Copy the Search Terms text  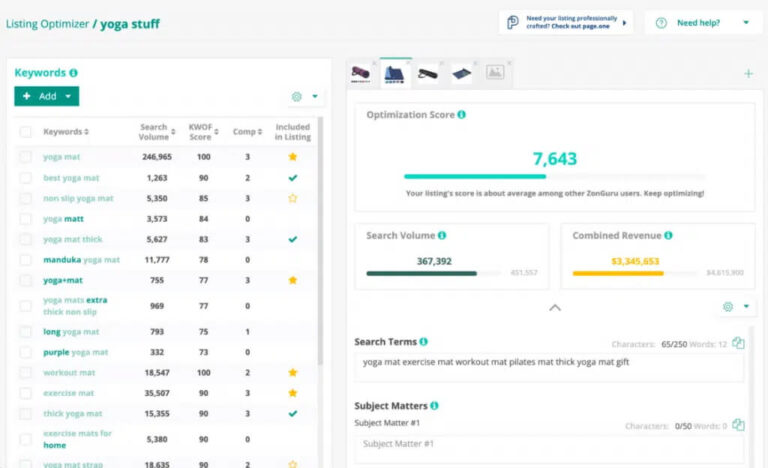coord(738,344)
